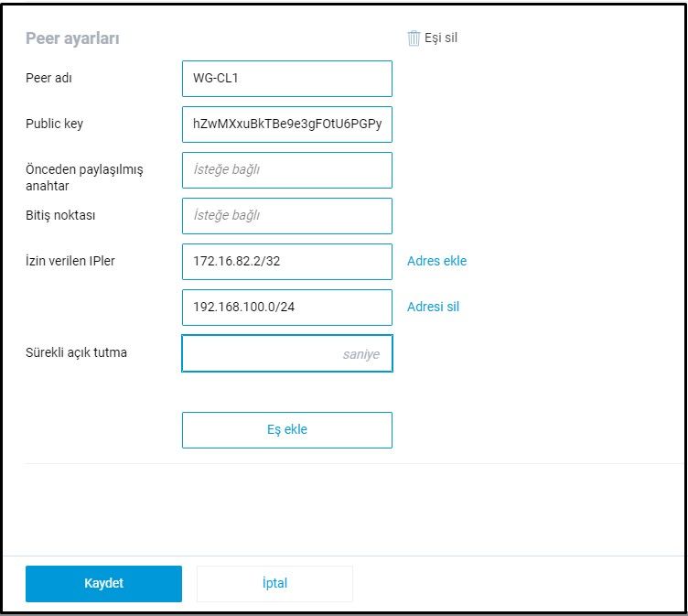Click the Sürekli açık tutma label
Screen dimensions: 688x616
(x=76, y=352)
